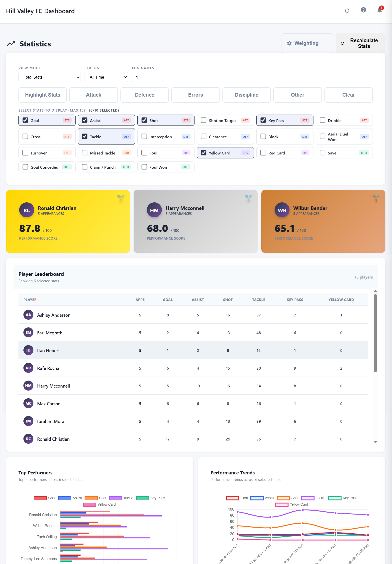Click Ifan Hebert's IH avatar
Screen dimensions: 392x564
pyautogui.click(x=28, y=350)
